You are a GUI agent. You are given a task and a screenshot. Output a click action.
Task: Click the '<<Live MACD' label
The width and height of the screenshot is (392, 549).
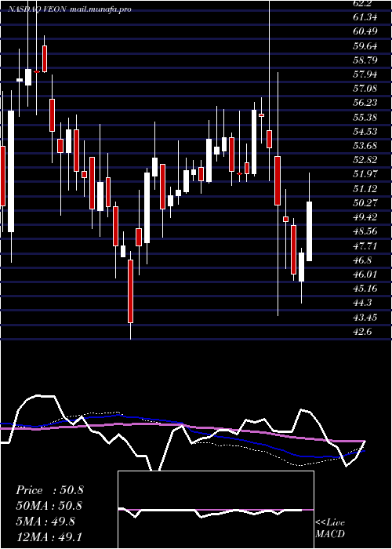pos(330,529)
